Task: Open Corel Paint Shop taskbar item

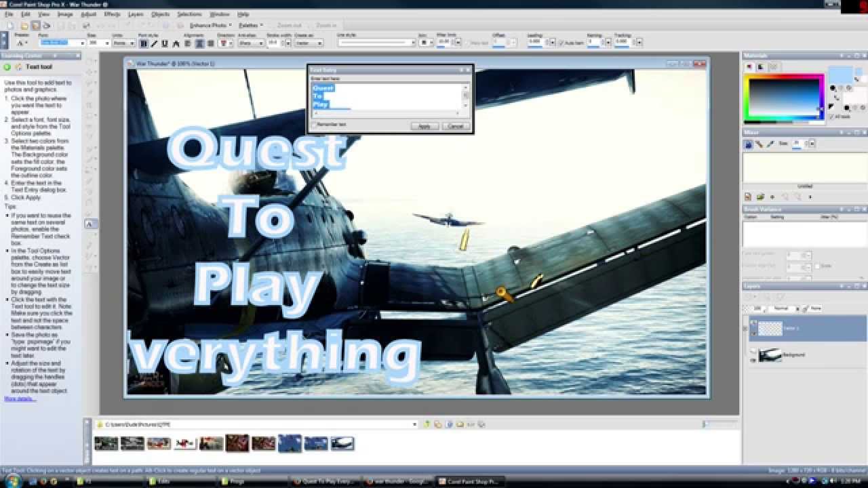Action: (469, 481)
